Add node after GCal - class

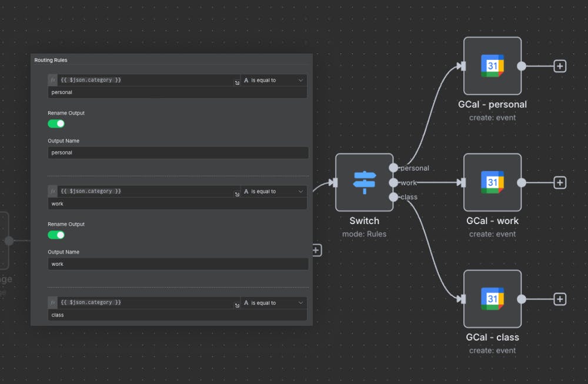[560, 299]
